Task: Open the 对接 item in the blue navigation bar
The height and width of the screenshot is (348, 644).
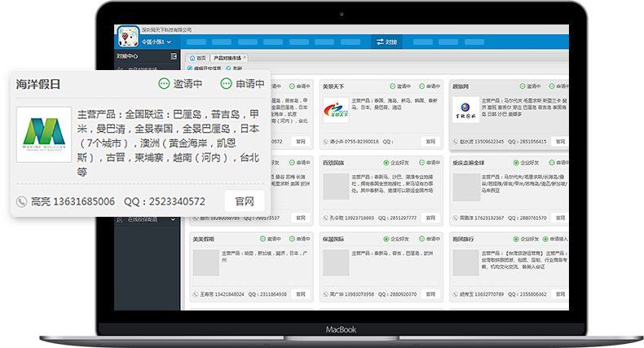Action: tap(387, 42)
